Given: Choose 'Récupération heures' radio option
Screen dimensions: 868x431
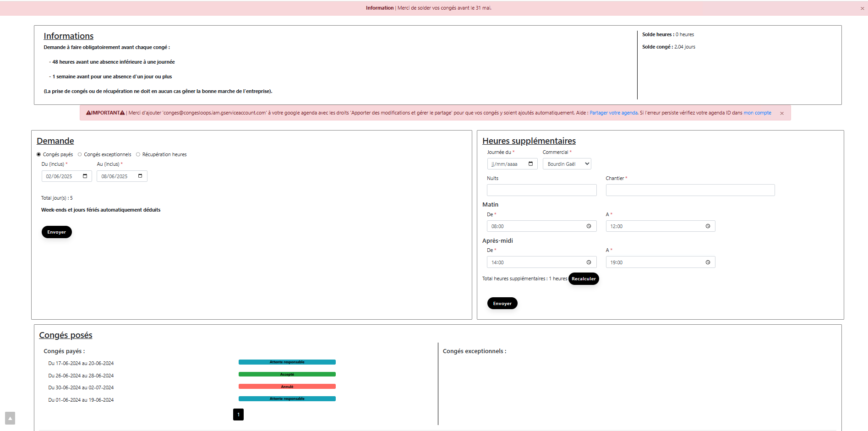Looking at the screenshot, I should [x=138, y=155].
